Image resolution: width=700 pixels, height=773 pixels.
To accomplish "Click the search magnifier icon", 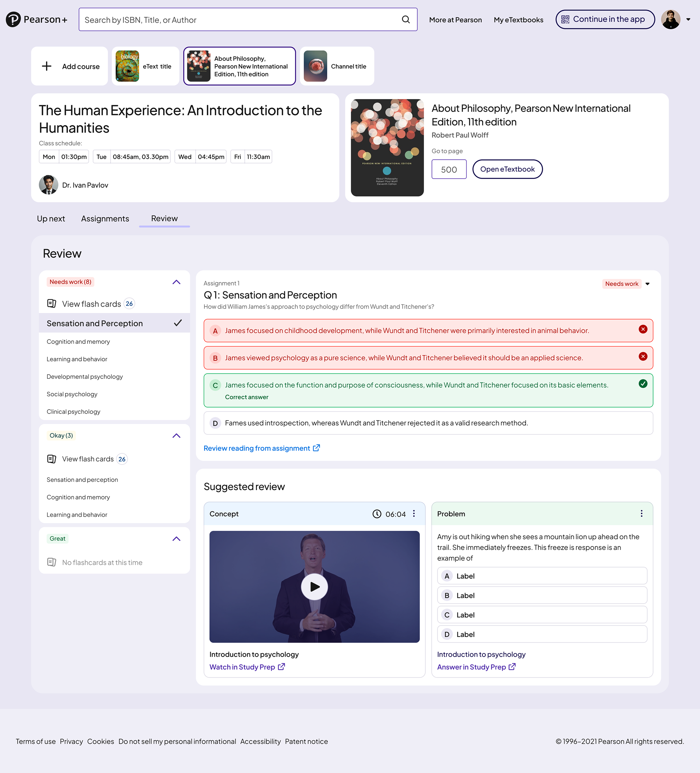I will (x=406, y=20).
